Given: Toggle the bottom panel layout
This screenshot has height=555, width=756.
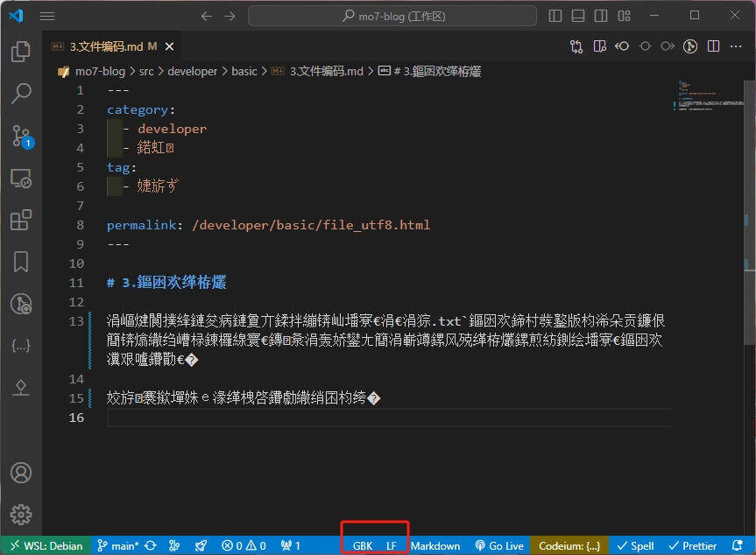Looking at the screenshot, I should [x=578, y=16].
